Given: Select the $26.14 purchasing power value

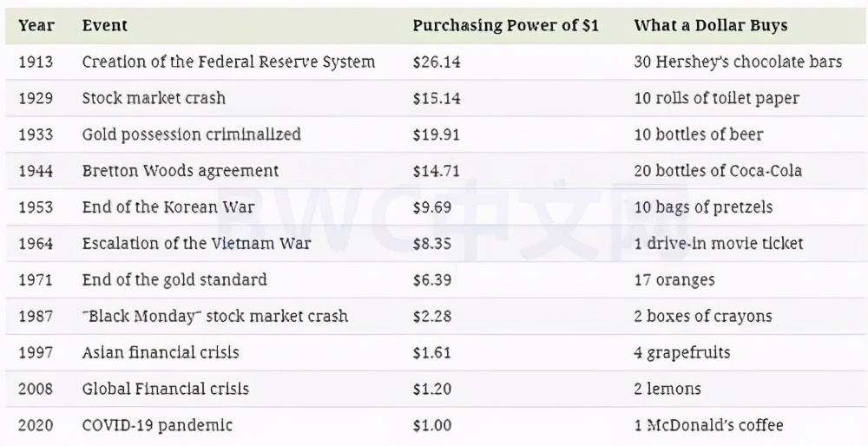Looking at the screenshot, I should tap(437, 62).
